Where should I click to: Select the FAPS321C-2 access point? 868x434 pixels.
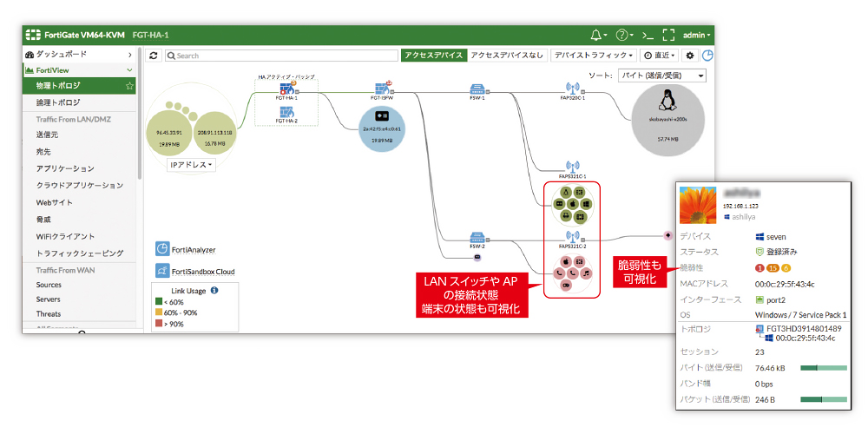(572, 240)
